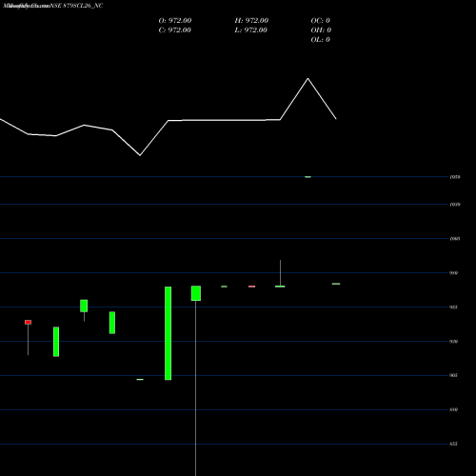Click the NSE 879SCL26_NC symbol title
Screen dimensions: 476x476
pos(76,6)
